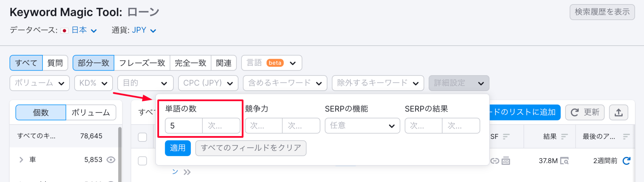Click the refresh icon in 2週間前 row
The image size is (644, 182).
626,161
